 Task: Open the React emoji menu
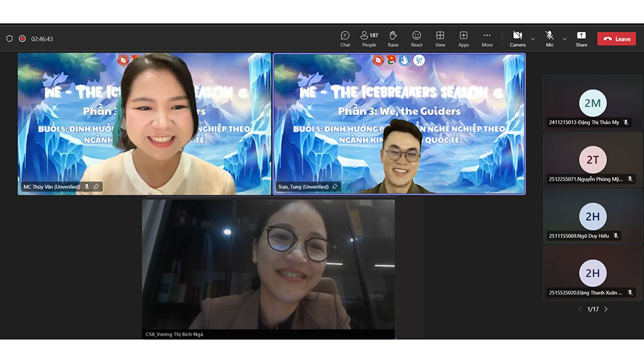click(x=417, y=39)
